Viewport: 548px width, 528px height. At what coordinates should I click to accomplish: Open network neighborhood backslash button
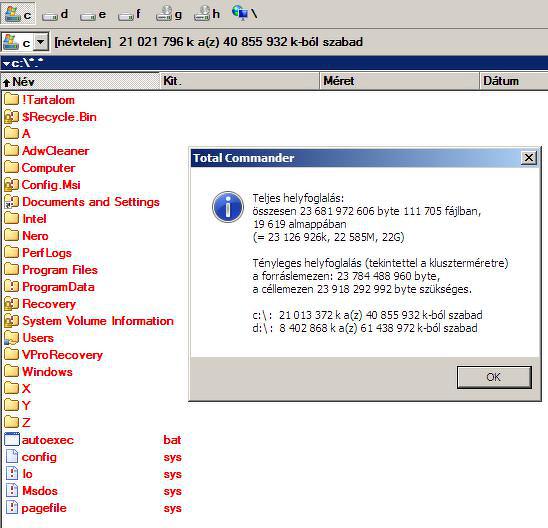click(245, 13)
